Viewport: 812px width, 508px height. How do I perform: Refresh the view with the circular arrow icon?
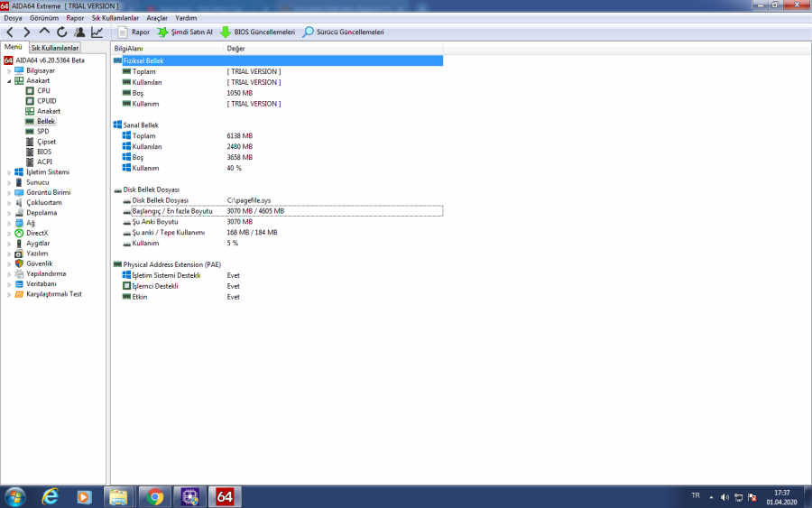(x=62, y=32)
